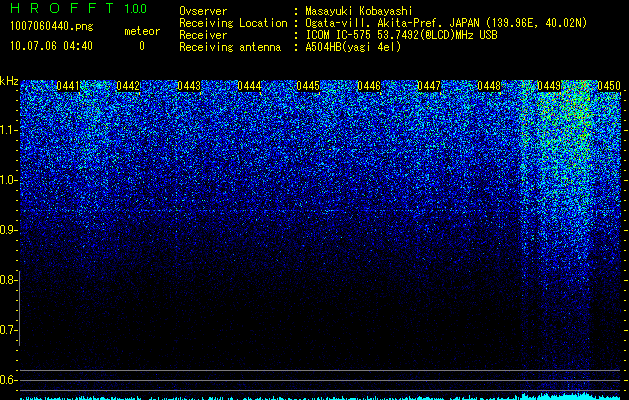The width and height of the screenshot is (629, 400).
Task: Click the 0.7 kHz frequency axis label
Action: pyautogui.click(x=8, y=330)
